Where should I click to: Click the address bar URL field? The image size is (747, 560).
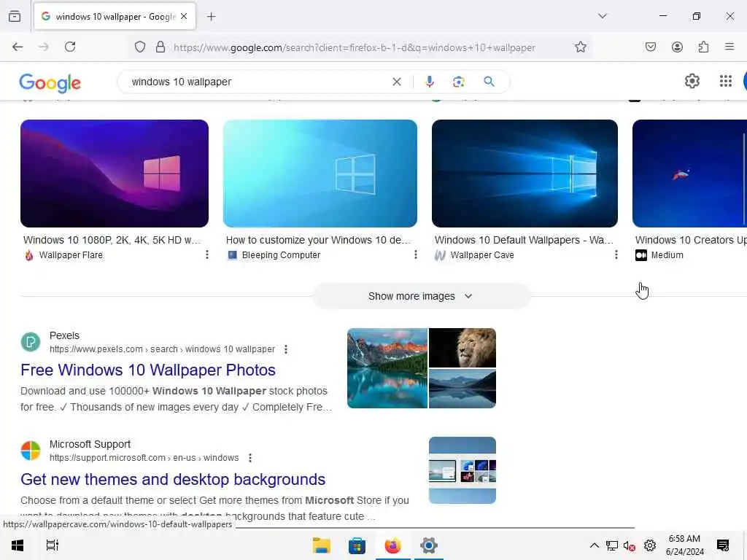pyautogui.click(x=355, y=47)
